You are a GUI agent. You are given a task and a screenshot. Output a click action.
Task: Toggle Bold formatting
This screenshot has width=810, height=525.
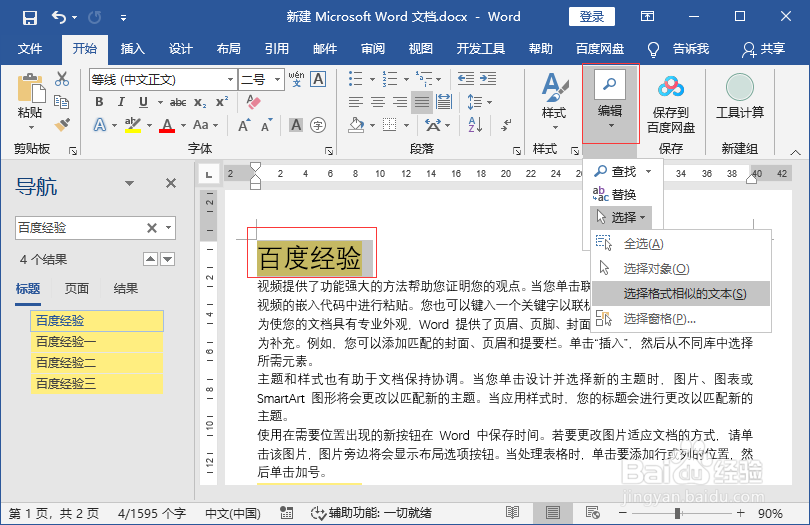[x=99, y=102]
